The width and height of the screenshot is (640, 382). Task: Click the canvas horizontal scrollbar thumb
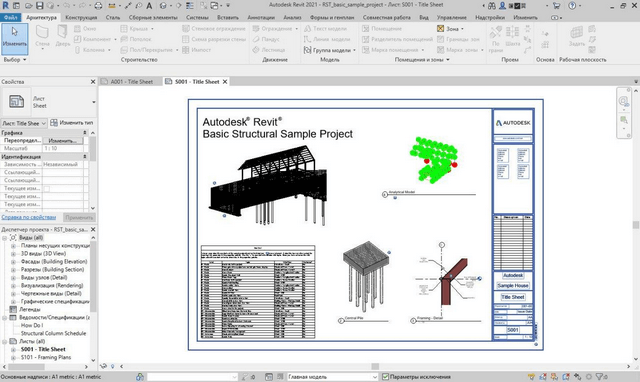click(375, 366)
